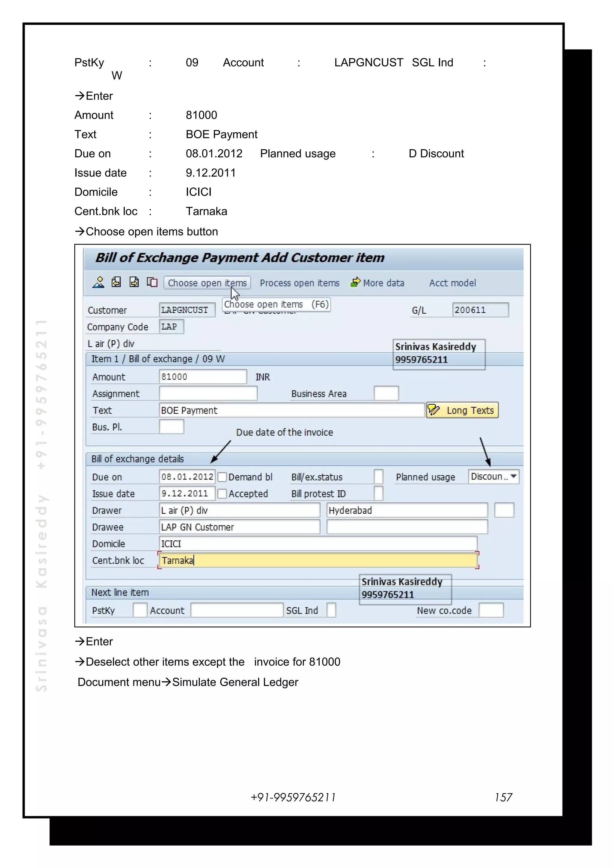Click the Bill/ex.status field
614x868 pixels.
[378, 477]
